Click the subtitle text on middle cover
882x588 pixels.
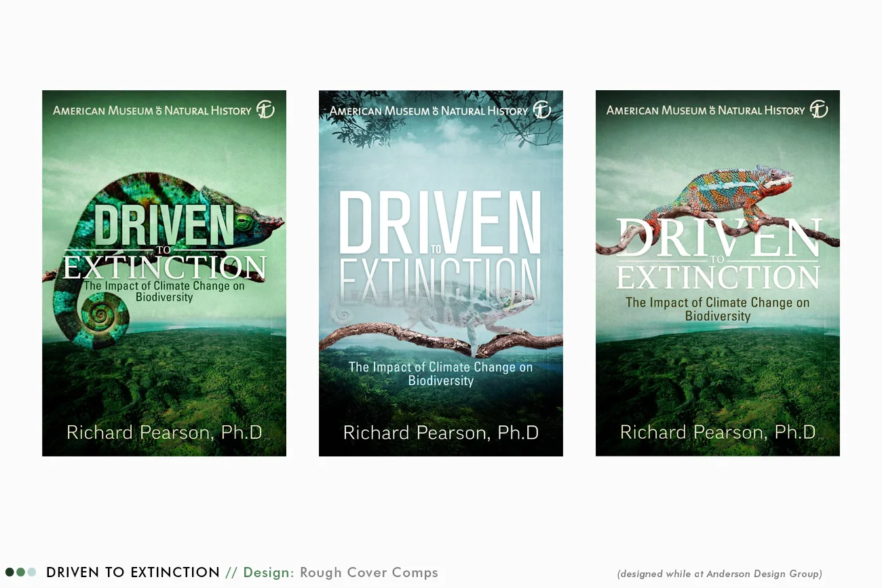pyautogui.click(x=441, y=374)
